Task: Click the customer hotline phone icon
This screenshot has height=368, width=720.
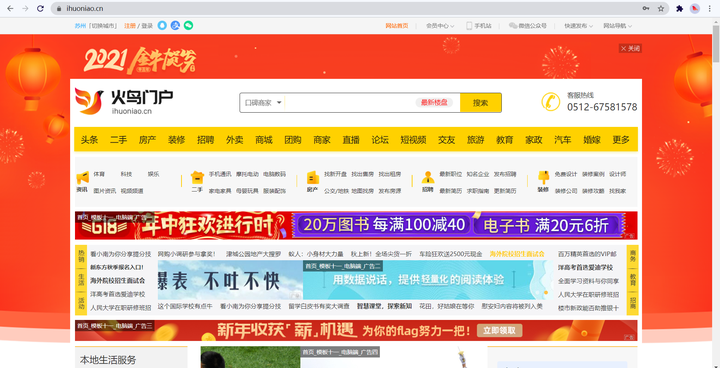Action: click(550, 102)
